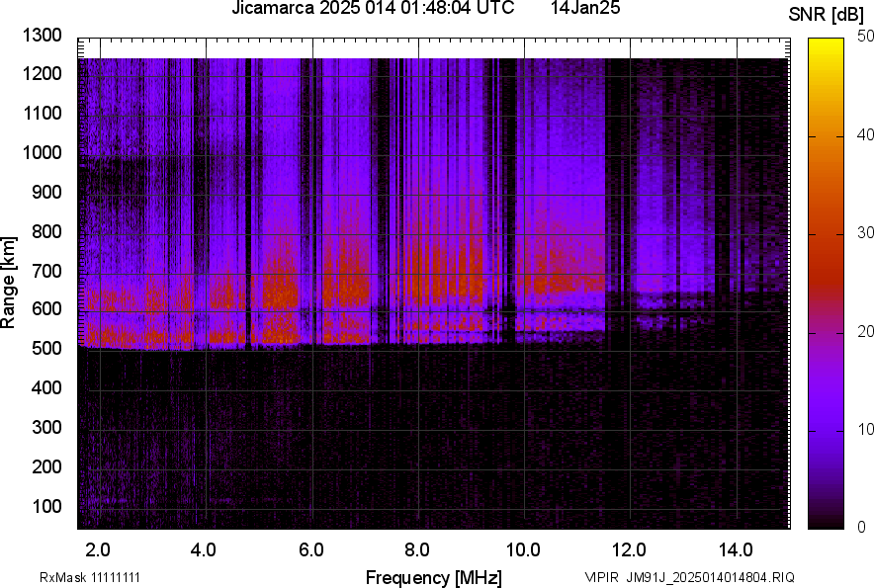This screenshot has width=874, height=588.
Task: Click range tick label '1100'
Action: pos(42,113)
